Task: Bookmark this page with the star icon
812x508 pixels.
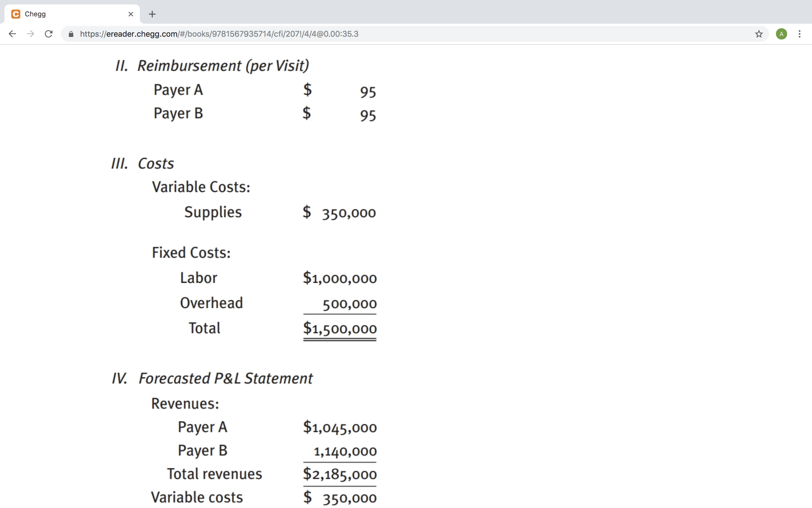Action: [x=759, y=34]
